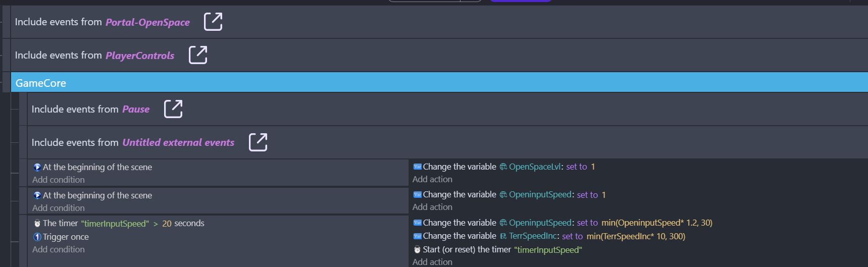Click the Trigger once condition icon
Screen dimensions: 868x267
click(x=37, y=237)
